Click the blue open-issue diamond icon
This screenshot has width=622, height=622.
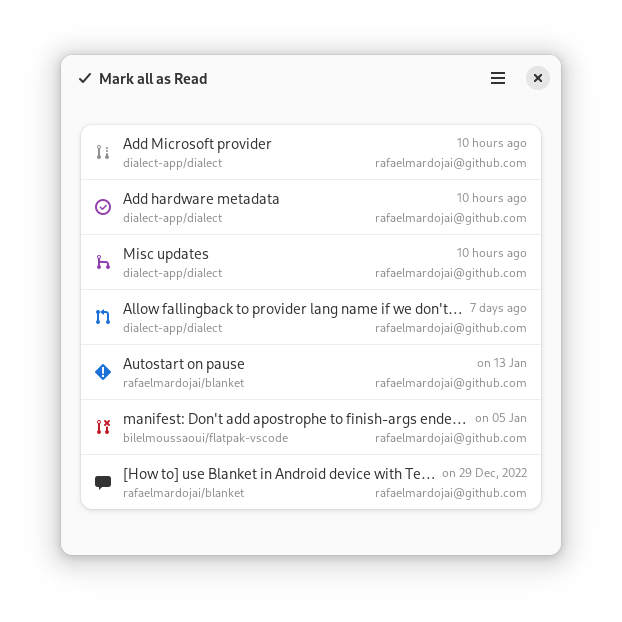(103, 372)
